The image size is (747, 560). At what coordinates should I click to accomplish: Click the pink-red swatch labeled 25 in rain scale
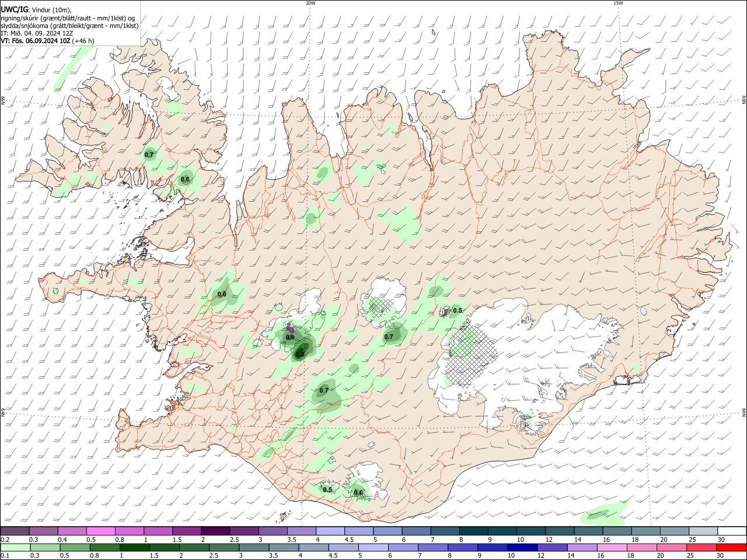[x=701, y=548]
